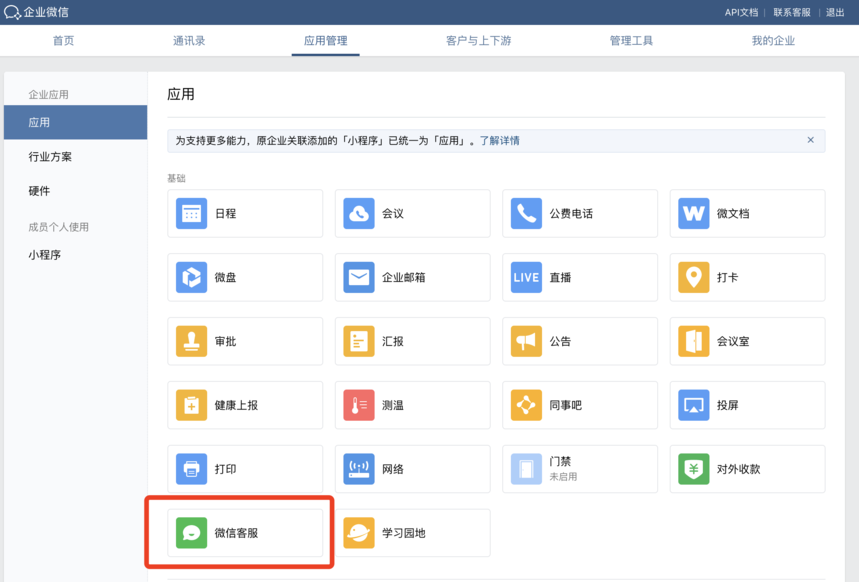Click the 联系客服 link

792,13
